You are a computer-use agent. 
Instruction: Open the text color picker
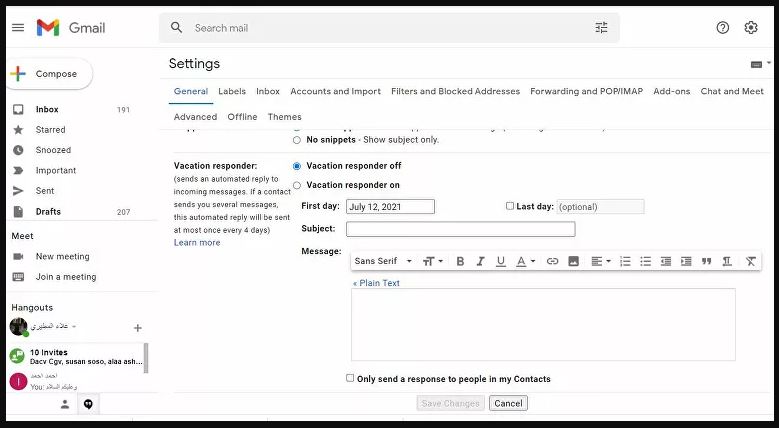pos(525,261)
